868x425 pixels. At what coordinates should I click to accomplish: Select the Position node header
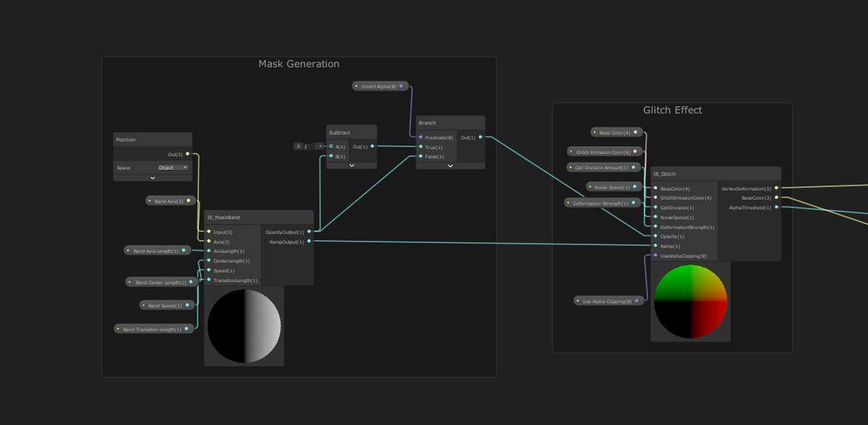tap(153, 139)
